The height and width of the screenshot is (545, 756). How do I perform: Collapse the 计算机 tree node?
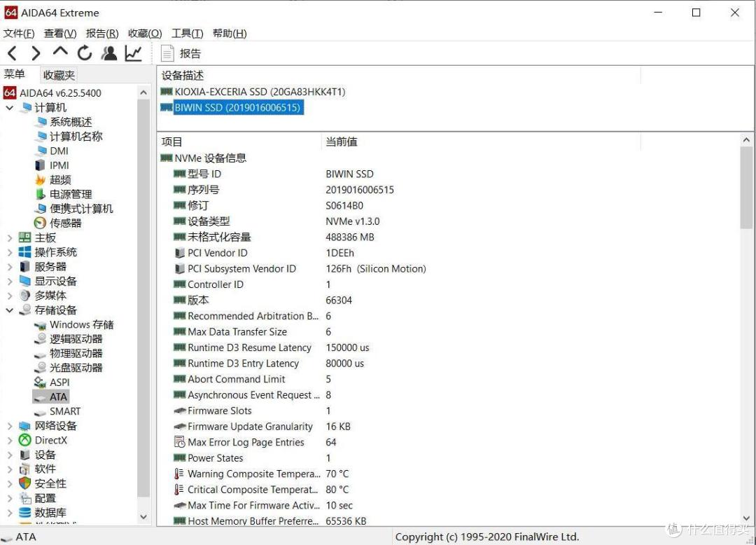click(10, 108)
